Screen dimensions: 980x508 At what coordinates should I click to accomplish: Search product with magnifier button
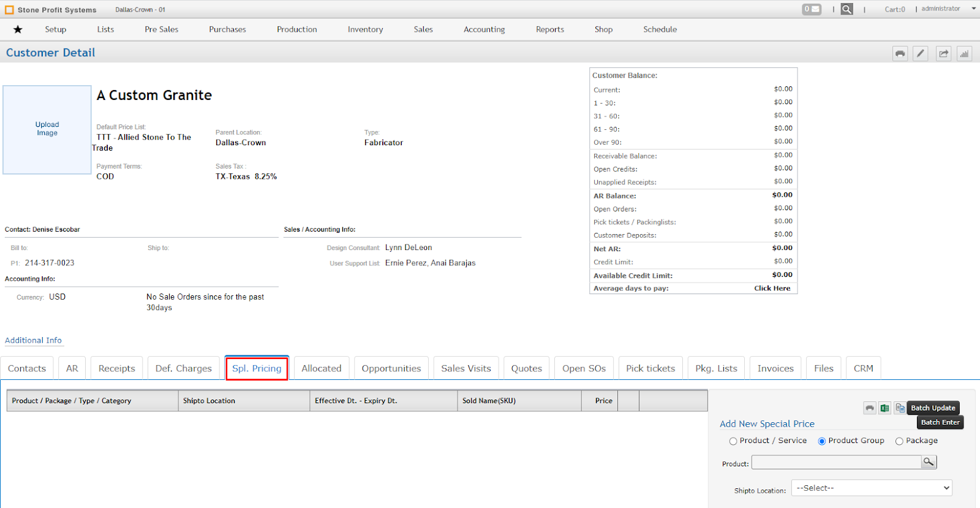click(929, 462)
